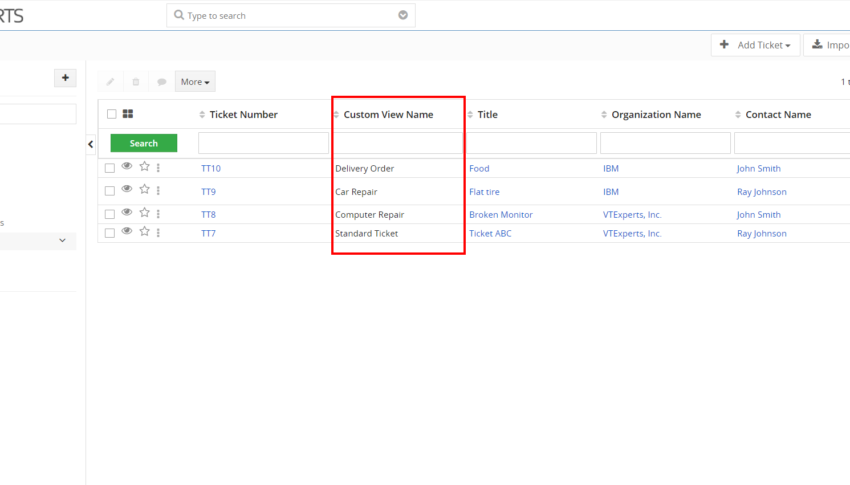Click the left sidebar search field

pos(38,114)
